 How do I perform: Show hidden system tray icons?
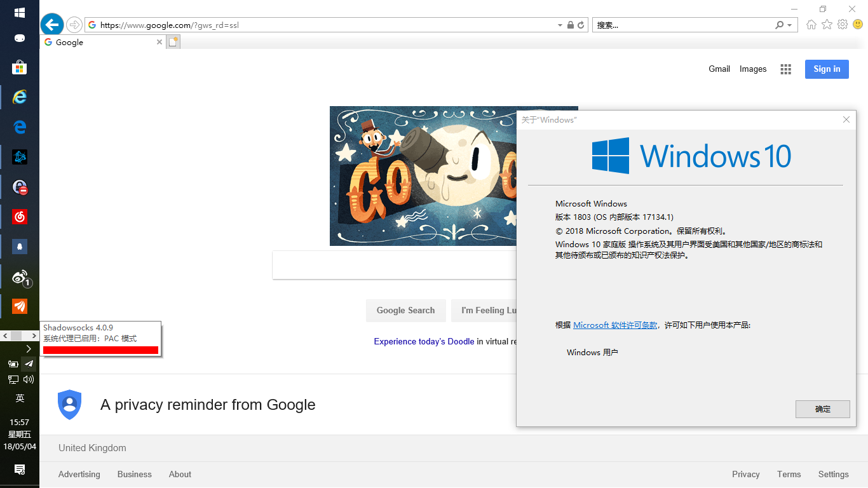click(x=29, y=348)
